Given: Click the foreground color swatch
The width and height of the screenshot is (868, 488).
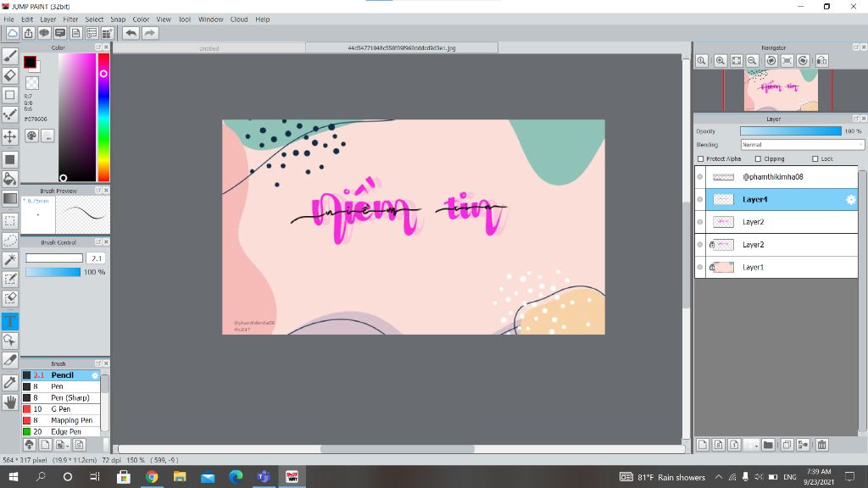Looking at the screenshot, I should point(30,62).
